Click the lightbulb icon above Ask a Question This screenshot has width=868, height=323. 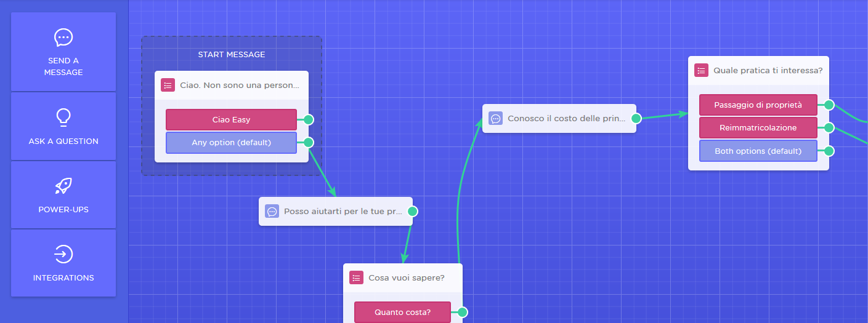click(63, 116)
